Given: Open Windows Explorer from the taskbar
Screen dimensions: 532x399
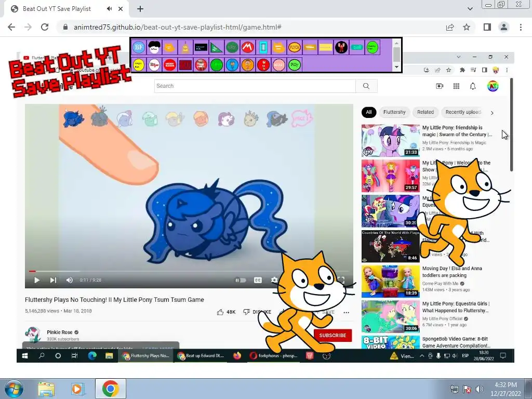Looking at the screenshot, I should (x=46, y=389).
